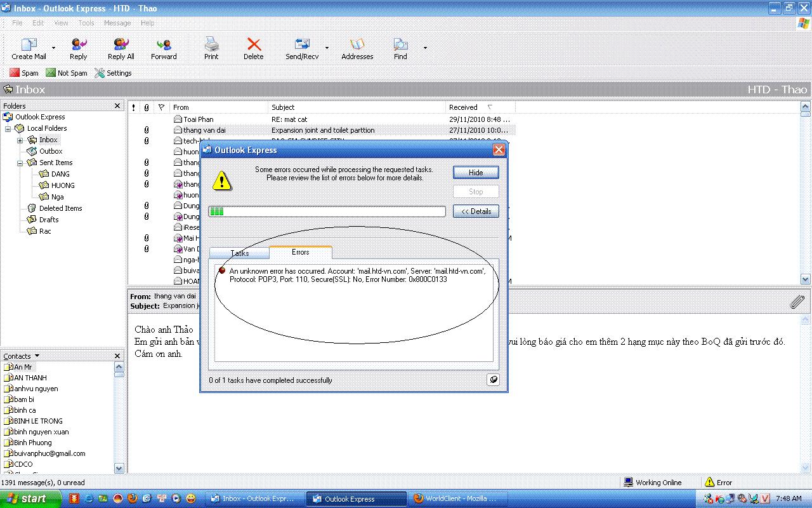Open the File menu
This screenshot has height=508, width=812.
click(x=17, y=23)
